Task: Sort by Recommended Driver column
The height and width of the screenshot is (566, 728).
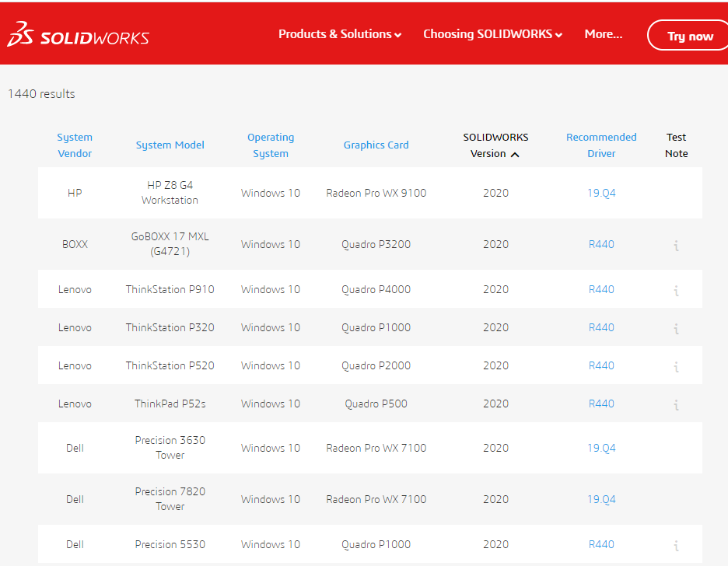Action: pos(601,145)
